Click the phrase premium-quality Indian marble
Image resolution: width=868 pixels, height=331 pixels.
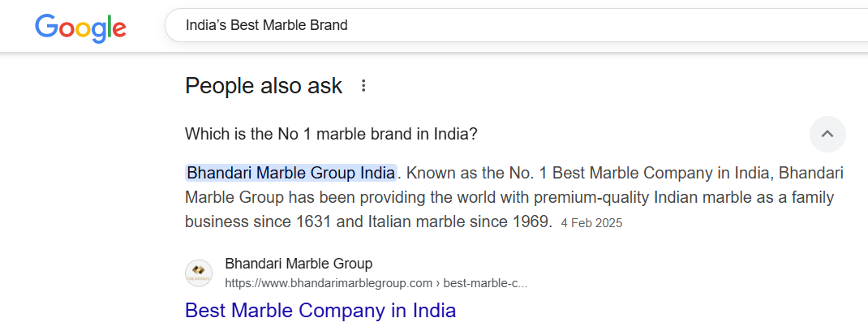(x=587, y=198)
